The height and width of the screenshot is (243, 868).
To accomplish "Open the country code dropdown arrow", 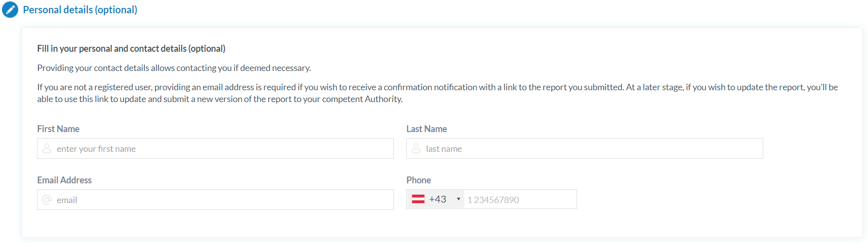I will (x=458, y=199).
